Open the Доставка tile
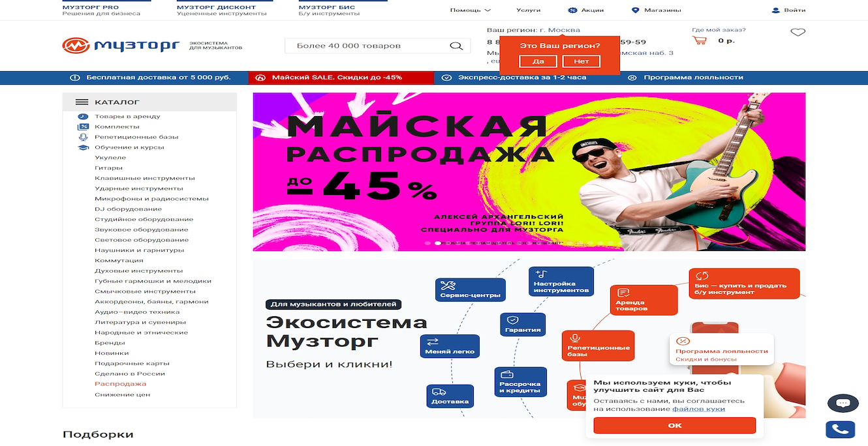 (450, 396)
